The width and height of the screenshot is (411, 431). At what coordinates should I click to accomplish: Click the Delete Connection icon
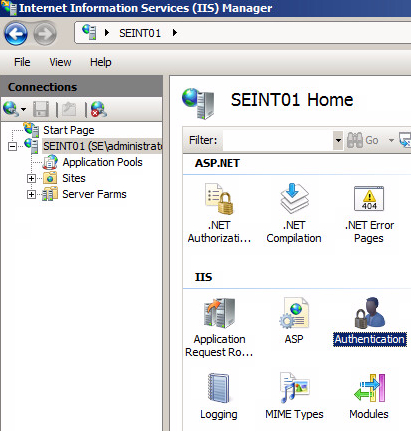(99, 109)
